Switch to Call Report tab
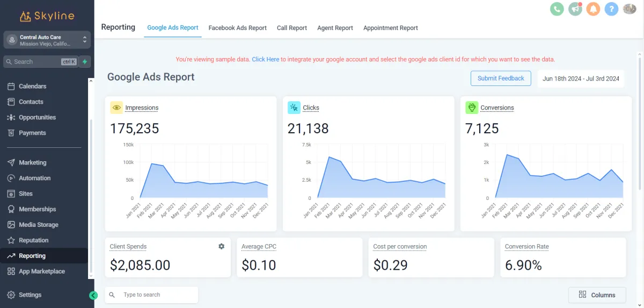 pos(292,28)
